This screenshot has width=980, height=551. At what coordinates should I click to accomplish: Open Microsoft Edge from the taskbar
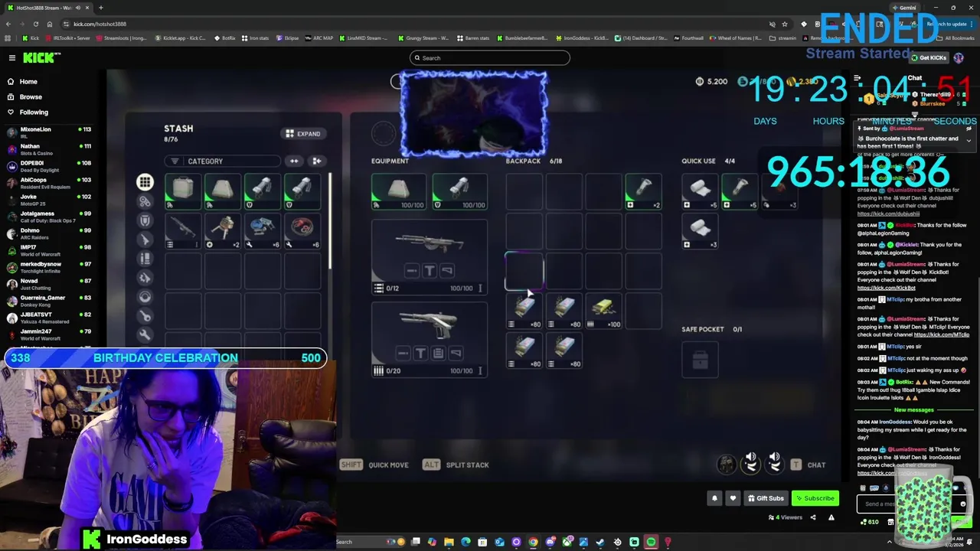click(x=465, y=542)
